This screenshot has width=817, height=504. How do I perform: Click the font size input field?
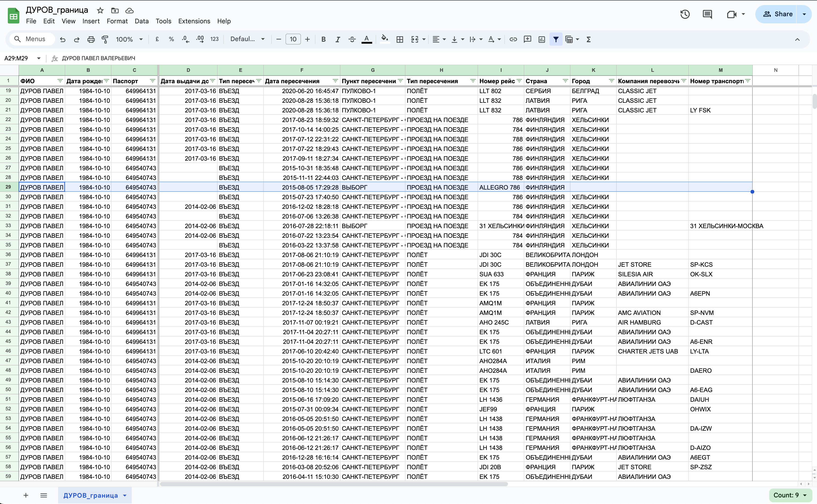point(293,39)
